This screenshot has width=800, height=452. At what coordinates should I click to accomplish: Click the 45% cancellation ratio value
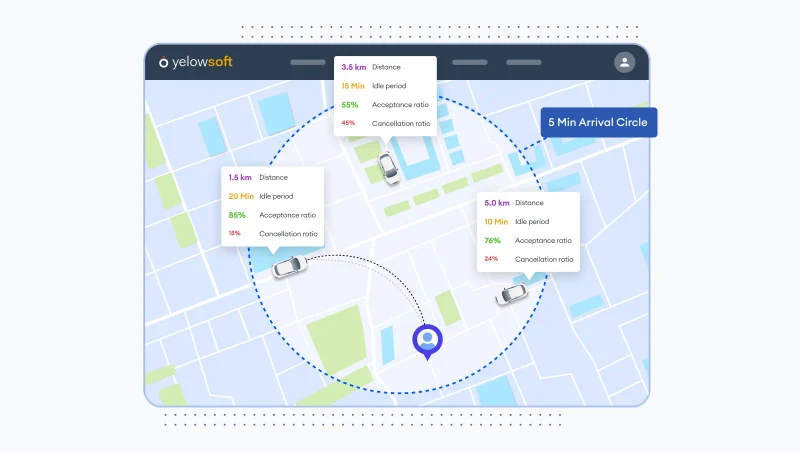(x=348, y=123)
